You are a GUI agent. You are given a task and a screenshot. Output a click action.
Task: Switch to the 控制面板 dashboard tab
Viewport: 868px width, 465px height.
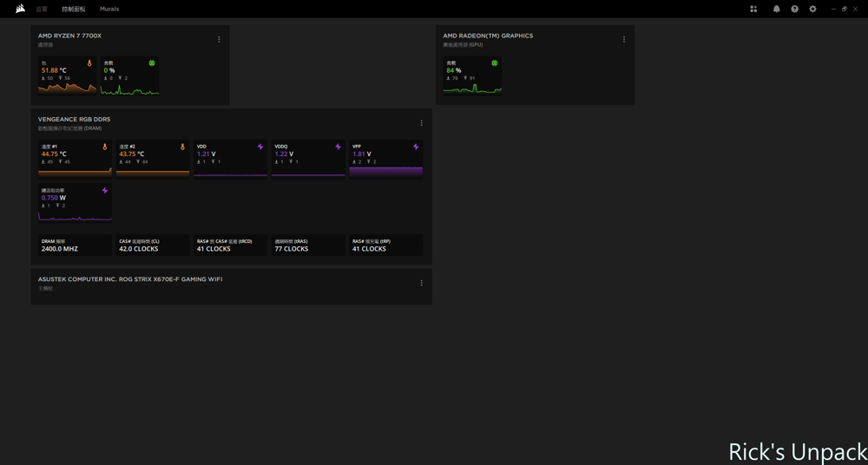coord(74,9)
